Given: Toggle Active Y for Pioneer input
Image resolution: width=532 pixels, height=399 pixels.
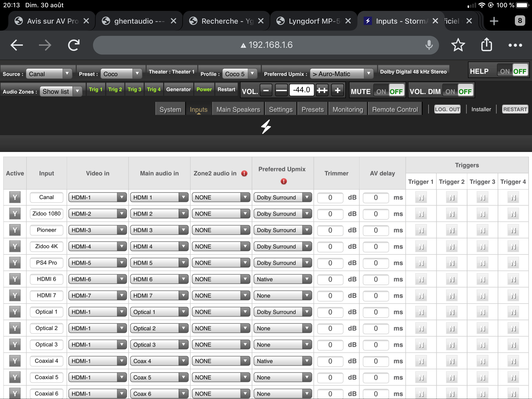Looking at the screenshot, I should (x=15, y=230).
